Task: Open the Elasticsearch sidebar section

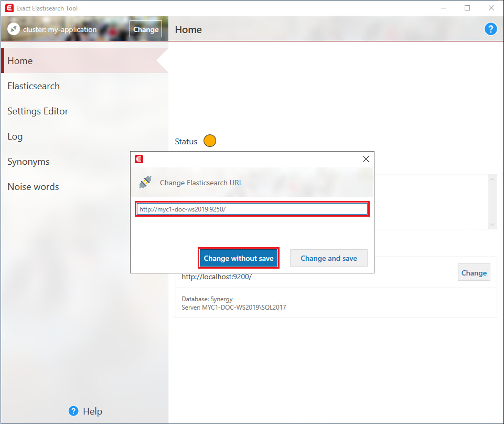Action: [34, 86]
